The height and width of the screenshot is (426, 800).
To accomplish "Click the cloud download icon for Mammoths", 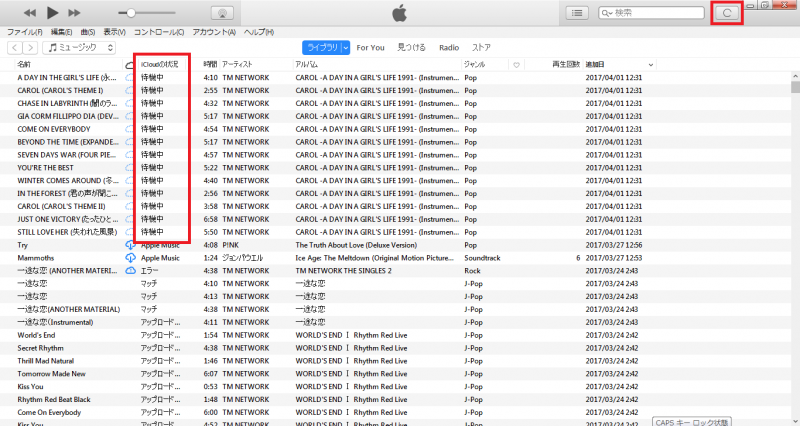I will pos(130,258).
